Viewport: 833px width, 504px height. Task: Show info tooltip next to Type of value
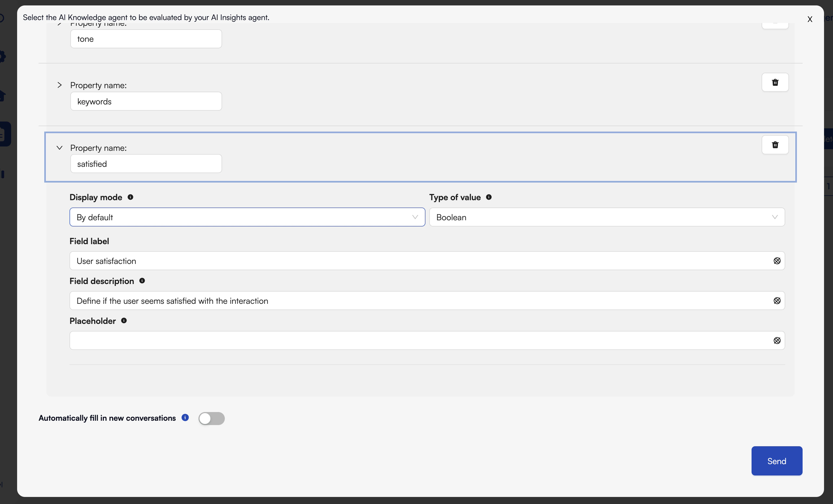click(x=489, y=197)
